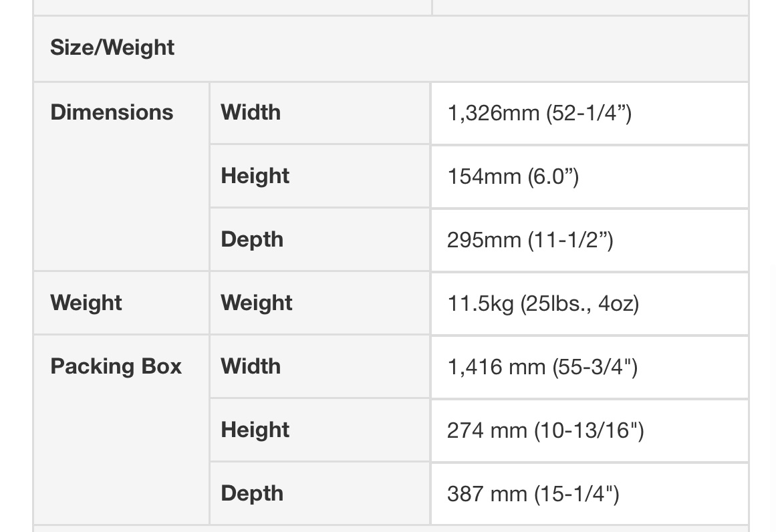Click the Height label under Dimensions
Image resolution: width=782 pixels, height=532 pixels.
point(255,176)
